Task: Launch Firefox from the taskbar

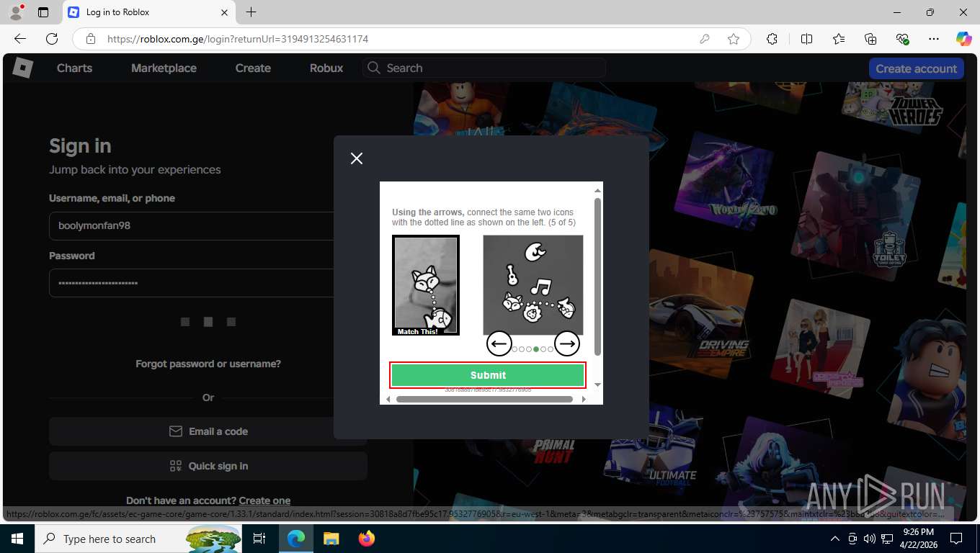Action: [x=367, y=539]
